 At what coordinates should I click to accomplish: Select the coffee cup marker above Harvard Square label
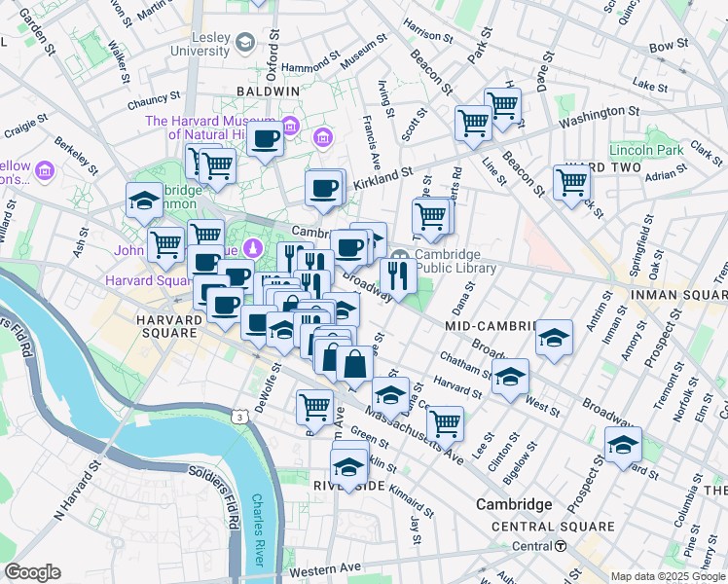point(225,309)
